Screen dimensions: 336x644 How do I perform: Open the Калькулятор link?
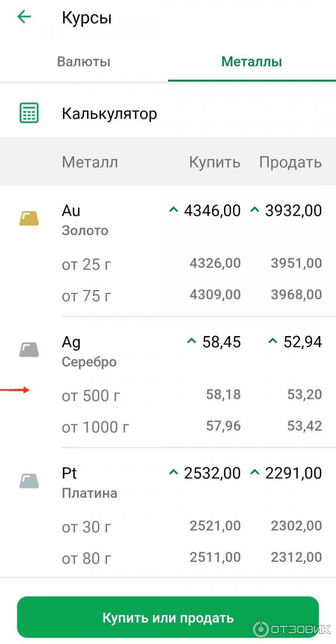(x=109, y=113)
